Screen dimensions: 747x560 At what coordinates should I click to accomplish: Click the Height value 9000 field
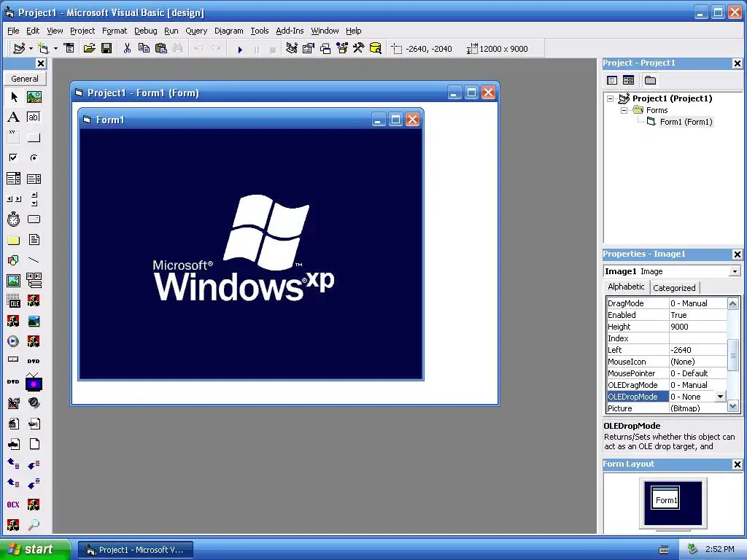click(x=698, y=327)
